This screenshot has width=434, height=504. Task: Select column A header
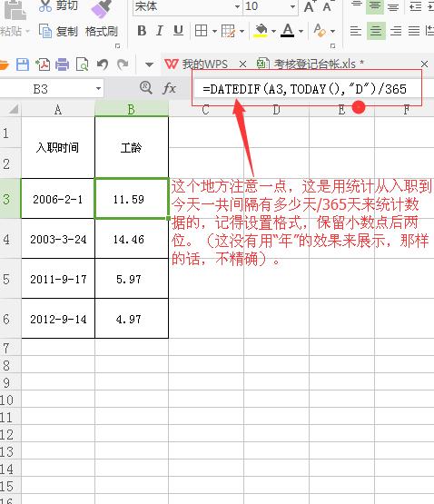coord(58,110)
